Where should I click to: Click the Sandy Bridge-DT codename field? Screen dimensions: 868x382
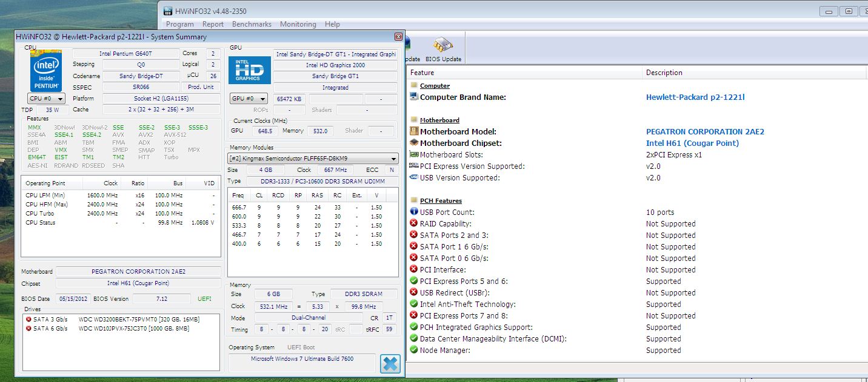tap(141, 76)
